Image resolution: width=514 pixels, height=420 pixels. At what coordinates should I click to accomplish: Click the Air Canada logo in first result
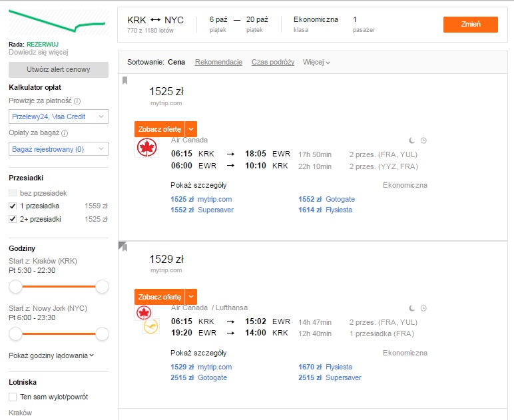pyautogui.click(x=147, y=147)
